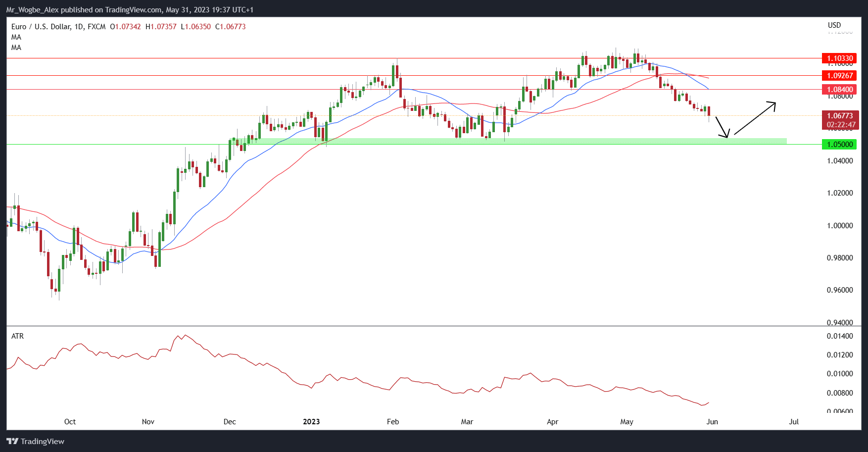
Task: Click the second MA indicator label
Action: (16, 48)
